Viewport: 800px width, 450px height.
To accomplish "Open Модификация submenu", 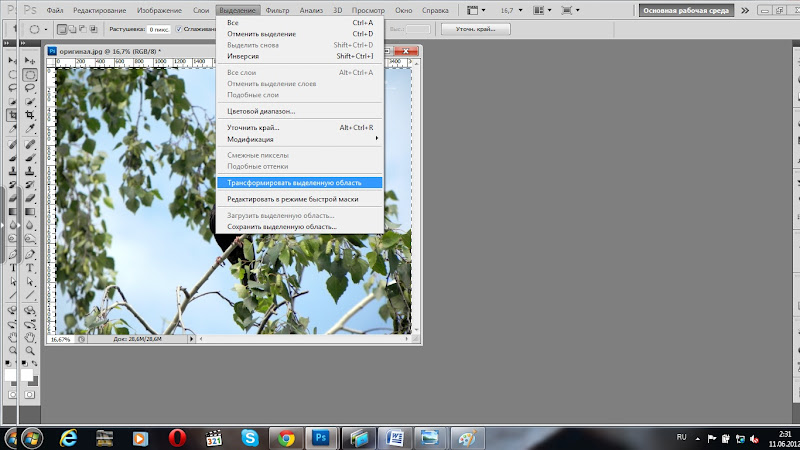I will 300,139.
